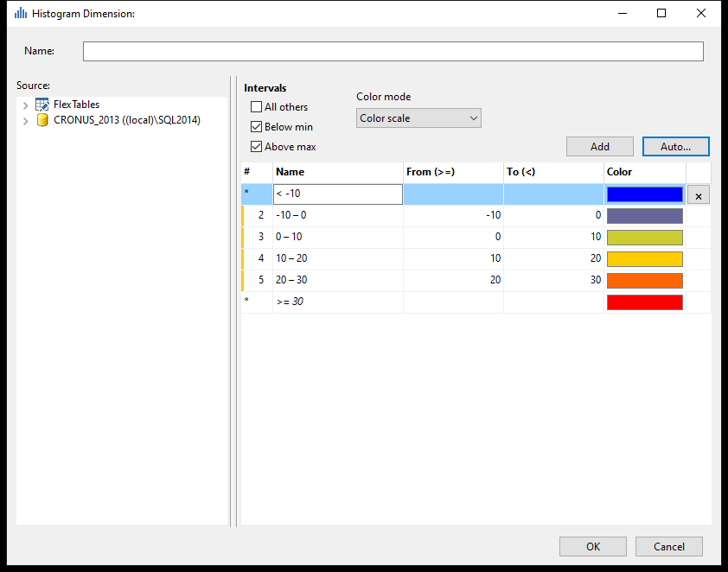
Task: Expand the FlexTables tree node
Action: click(x=26, y=105)
